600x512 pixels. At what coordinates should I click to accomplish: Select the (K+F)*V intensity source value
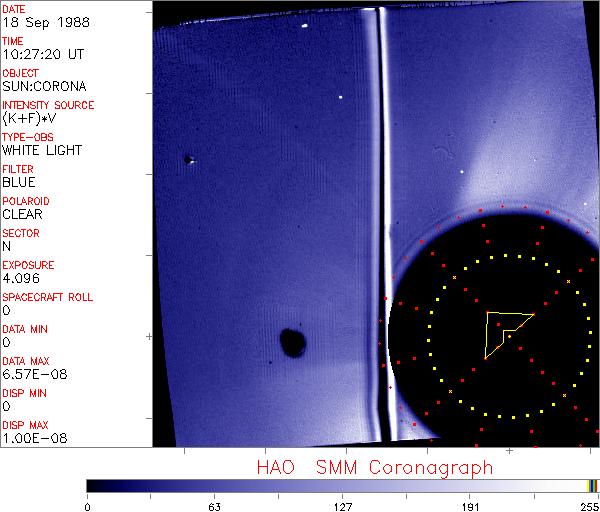(x=32, y=119)
